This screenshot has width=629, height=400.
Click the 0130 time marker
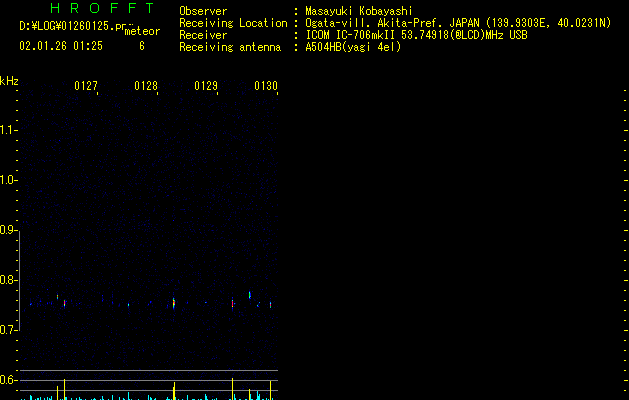(x=266, y=86)
